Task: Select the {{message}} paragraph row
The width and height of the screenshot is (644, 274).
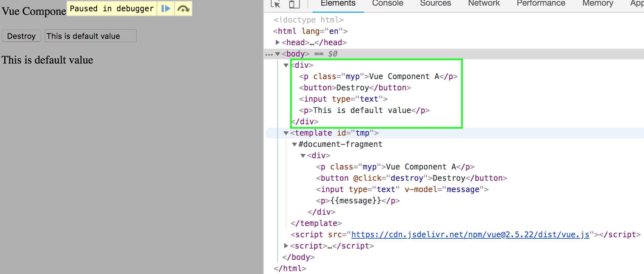Action: pos(358,201)
